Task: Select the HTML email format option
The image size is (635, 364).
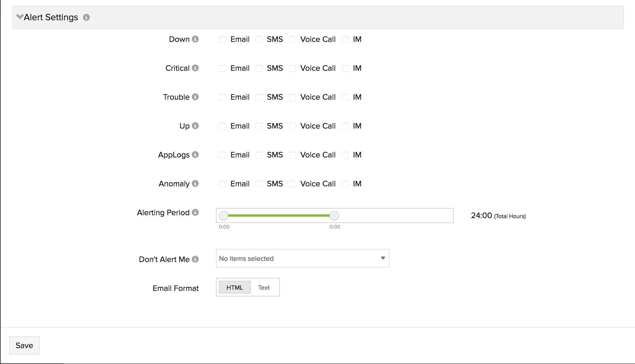Action: pyautogui.click(x=235, y=287)
